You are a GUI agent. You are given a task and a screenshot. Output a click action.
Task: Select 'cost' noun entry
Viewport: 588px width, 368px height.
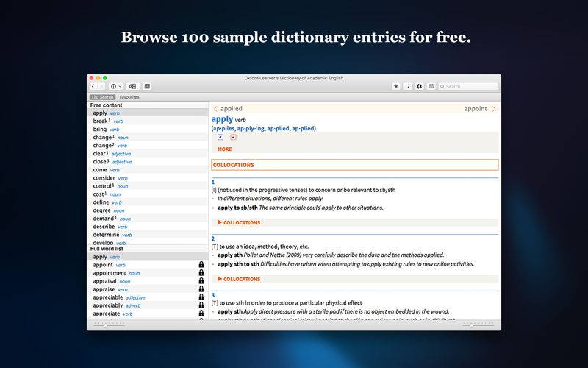[x=148, y=194]
